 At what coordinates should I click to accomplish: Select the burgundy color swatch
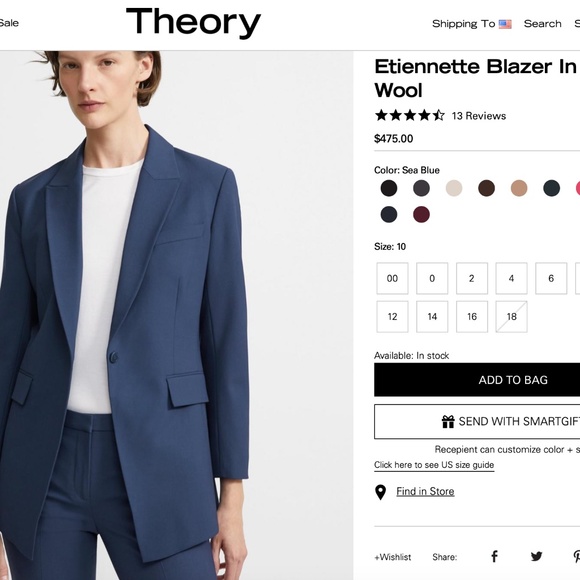point(421,215)
